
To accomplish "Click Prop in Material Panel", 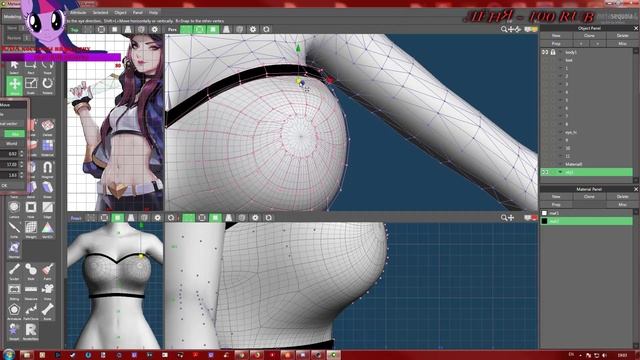I will point(556,204).
